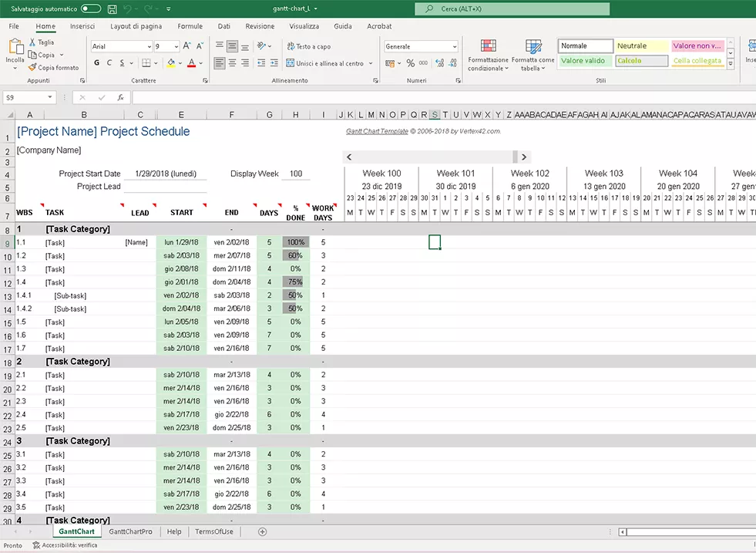Open the borders dropdown arrow
Screen dimensions: 756x553
(x=156, y=63)
